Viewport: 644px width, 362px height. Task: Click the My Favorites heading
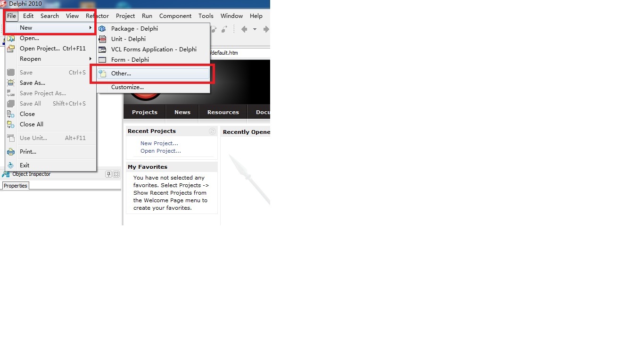(148, 167)
